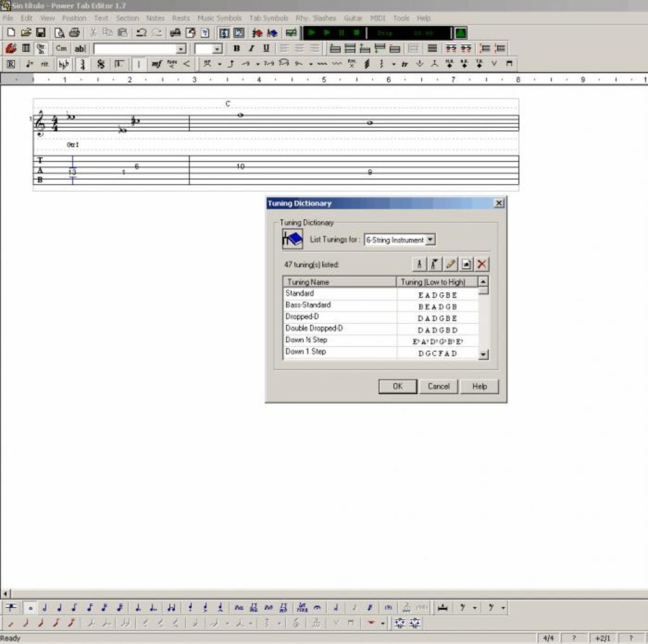Click the Print icon in the toolbar
The height and width of the screenshot is (644, 648).
coord(74,32)
